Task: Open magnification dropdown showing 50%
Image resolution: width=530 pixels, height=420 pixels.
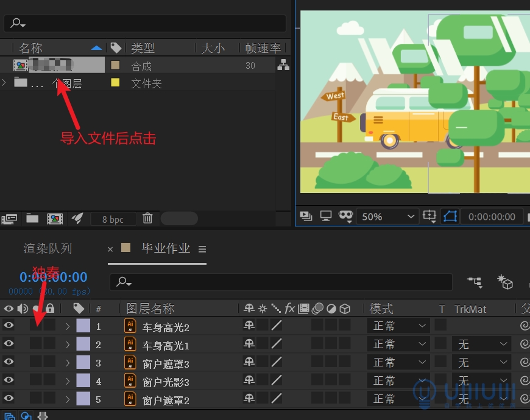Action: click(387, 217)
